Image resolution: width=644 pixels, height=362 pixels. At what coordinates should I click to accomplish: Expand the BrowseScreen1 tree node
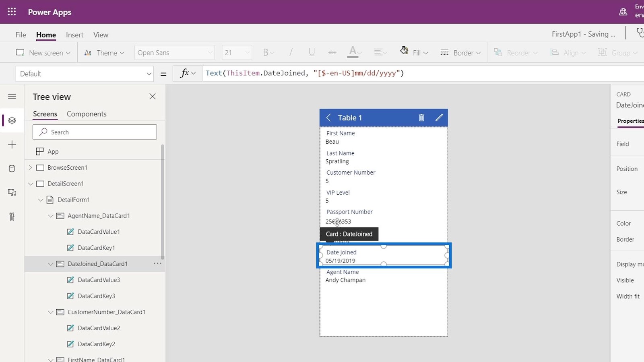click(30, 167)
